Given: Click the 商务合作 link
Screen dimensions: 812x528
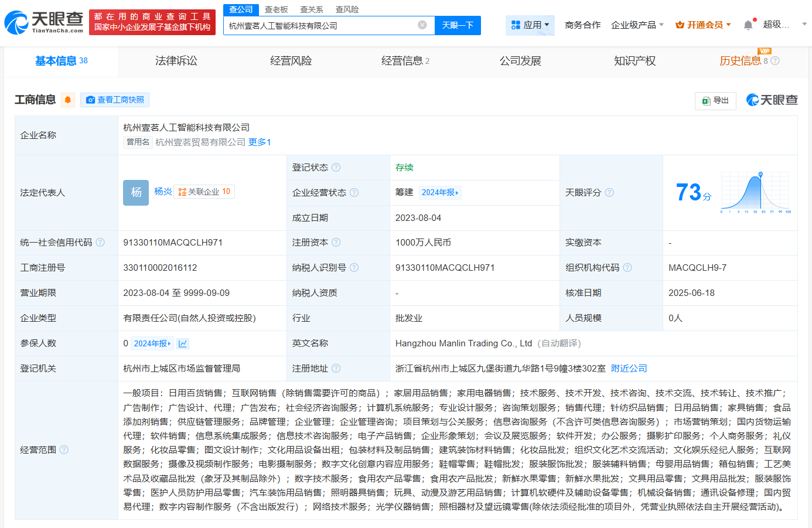Looking at the screenshot, I should coord(583,25).
